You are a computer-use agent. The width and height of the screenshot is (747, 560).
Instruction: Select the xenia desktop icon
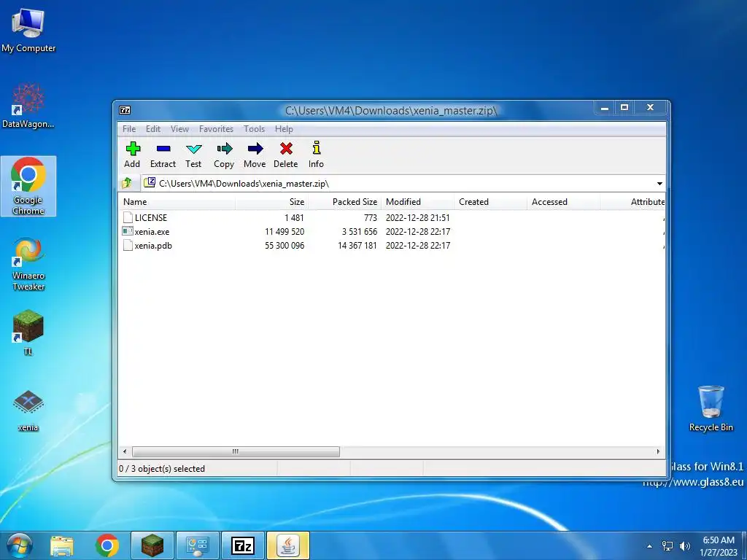pyautogui.click(x=28, y=411)
